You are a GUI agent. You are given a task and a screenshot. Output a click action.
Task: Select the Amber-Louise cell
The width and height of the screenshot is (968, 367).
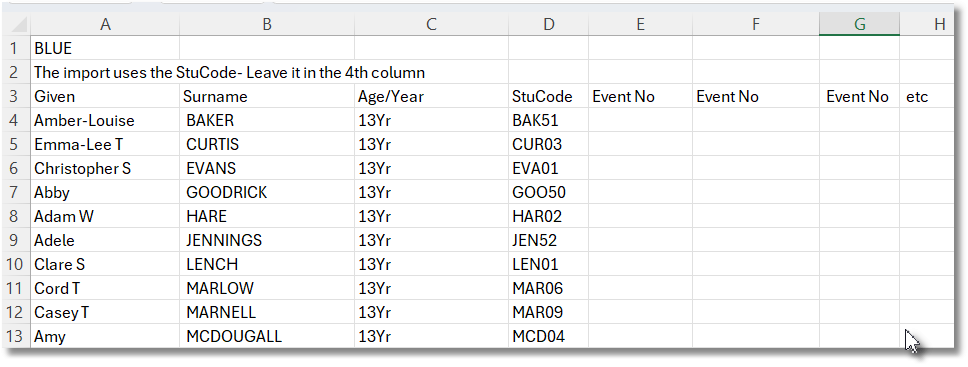pos(105,120)
